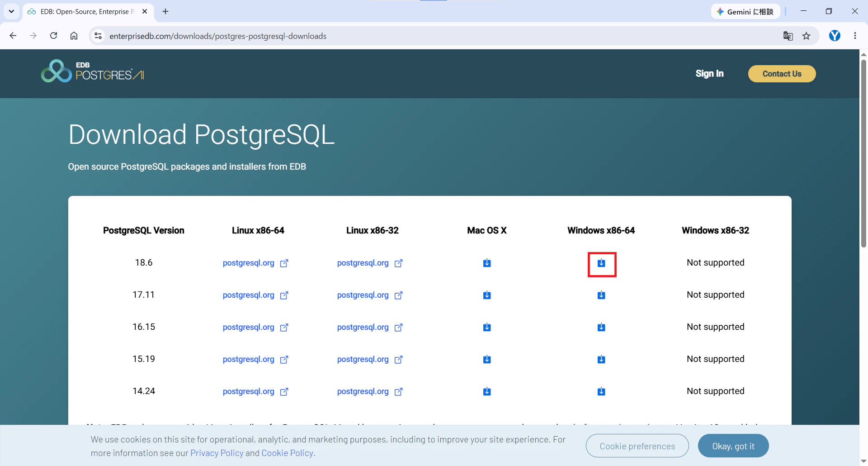
Task: Open postgresql.org link for 17.11 Linux x86-64
Action: (x=255, y=295)
